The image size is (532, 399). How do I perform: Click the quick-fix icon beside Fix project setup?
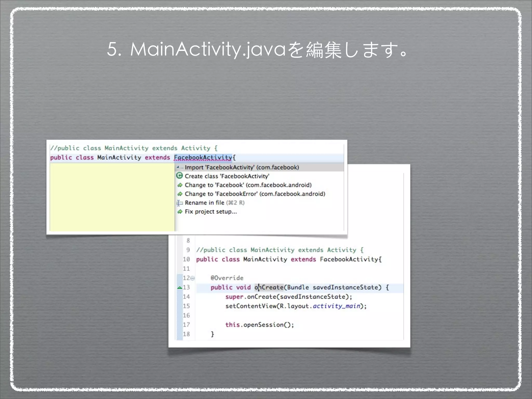pyautogui.click(x=180, y=212)
